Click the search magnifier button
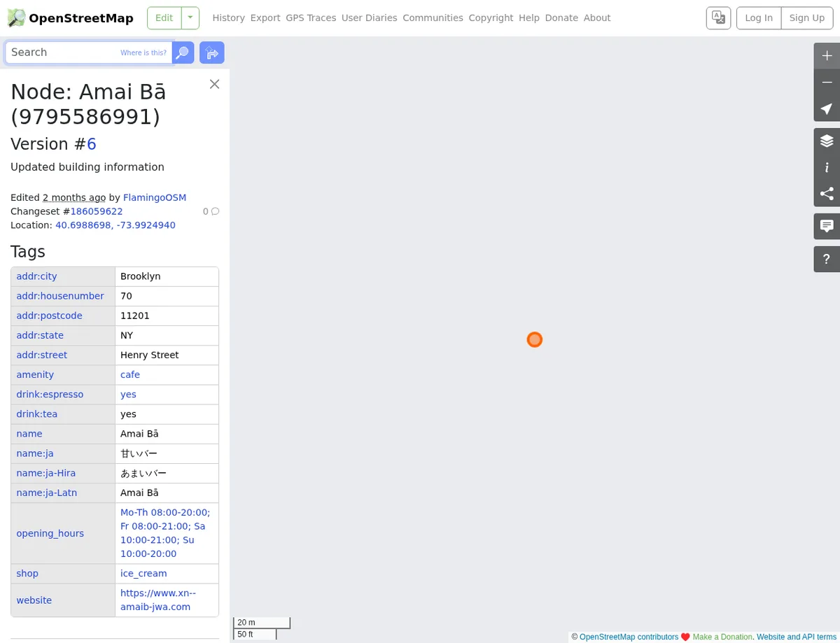This screenshot has height=643, width=840. tap(183, 52)
